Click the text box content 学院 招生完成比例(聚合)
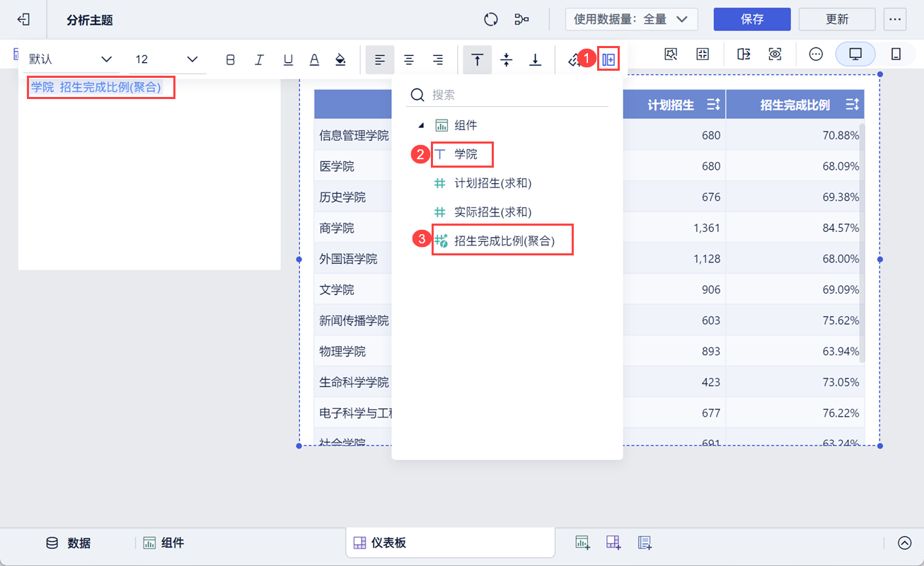 pos(96,88)
